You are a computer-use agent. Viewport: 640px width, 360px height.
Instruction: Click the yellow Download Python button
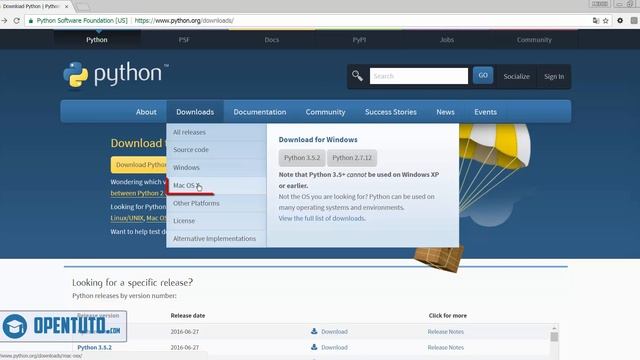139,164
